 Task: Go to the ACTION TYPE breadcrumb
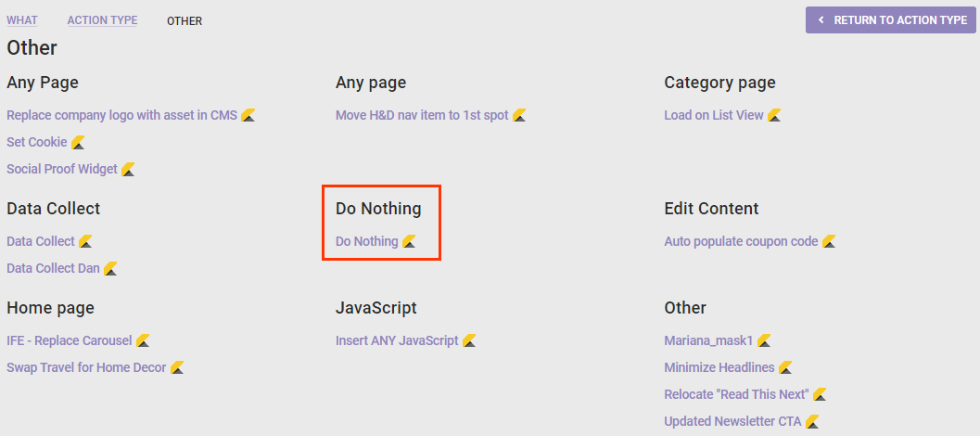[103, 20]
